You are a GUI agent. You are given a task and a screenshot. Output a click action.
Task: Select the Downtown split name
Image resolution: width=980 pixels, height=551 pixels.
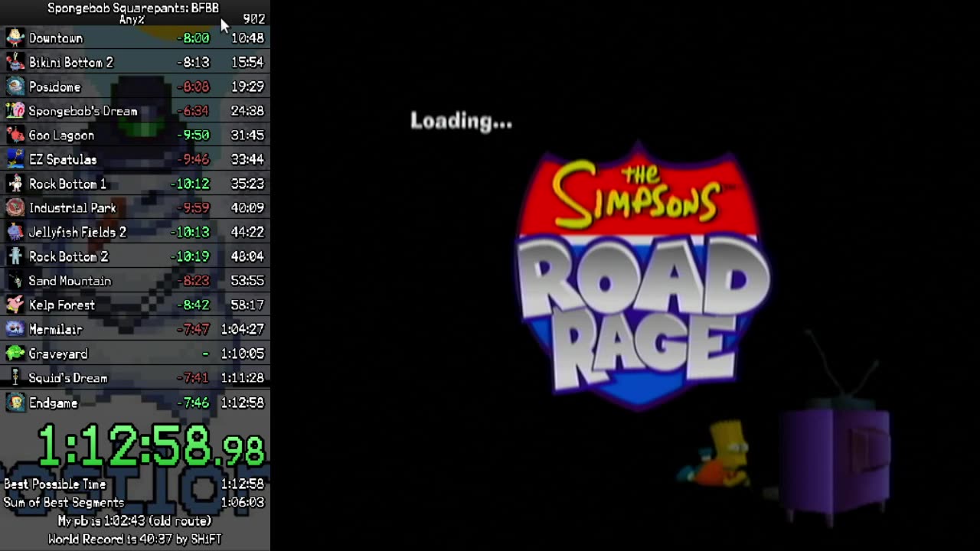pos(56,38)
